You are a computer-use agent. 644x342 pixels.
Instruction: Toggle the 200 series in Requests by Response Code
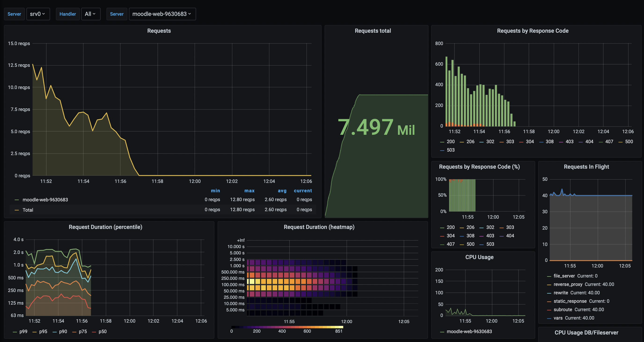click(x=450, y=141)
